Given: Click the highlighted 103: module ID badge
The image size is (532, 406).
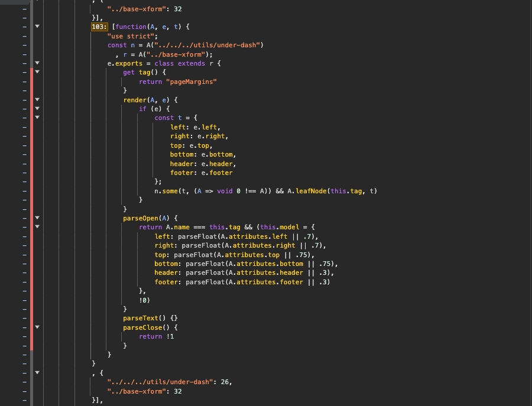Looking at the screenshot, I should pos(99,27).
